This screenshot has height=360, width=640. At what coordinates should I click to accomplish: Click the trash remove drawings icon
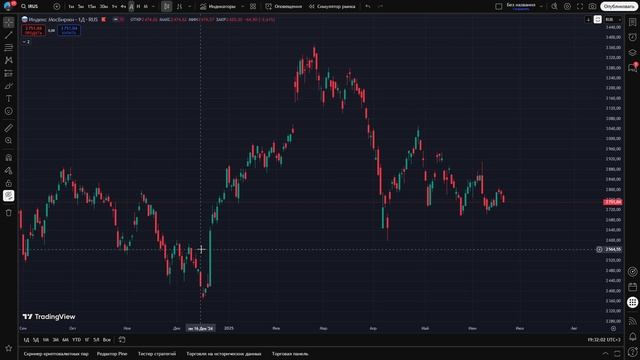(x=9, y=213)
